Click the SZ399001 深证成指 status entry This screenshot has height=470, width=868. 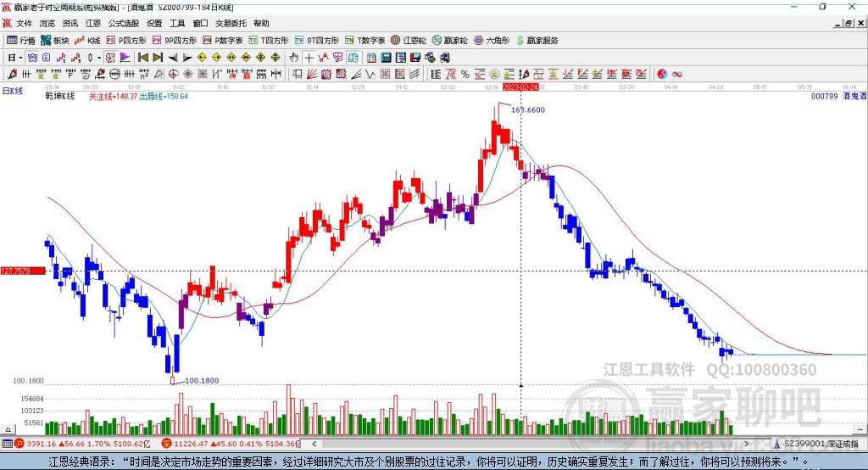click(x=816, y=444)
